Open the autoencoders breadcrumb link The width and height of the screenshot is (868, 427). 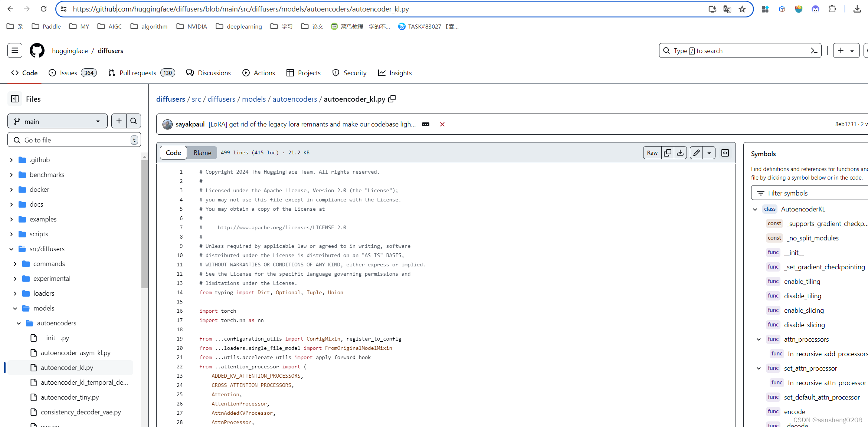[295, 99]
